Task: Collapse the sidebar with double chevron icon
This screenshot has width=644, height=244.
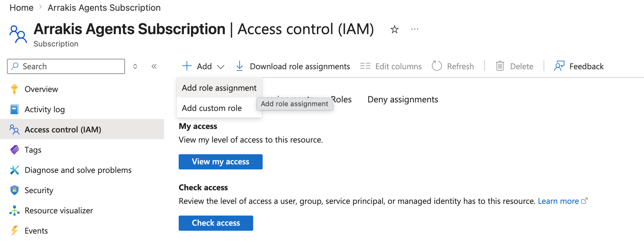Action: point(154,66)
